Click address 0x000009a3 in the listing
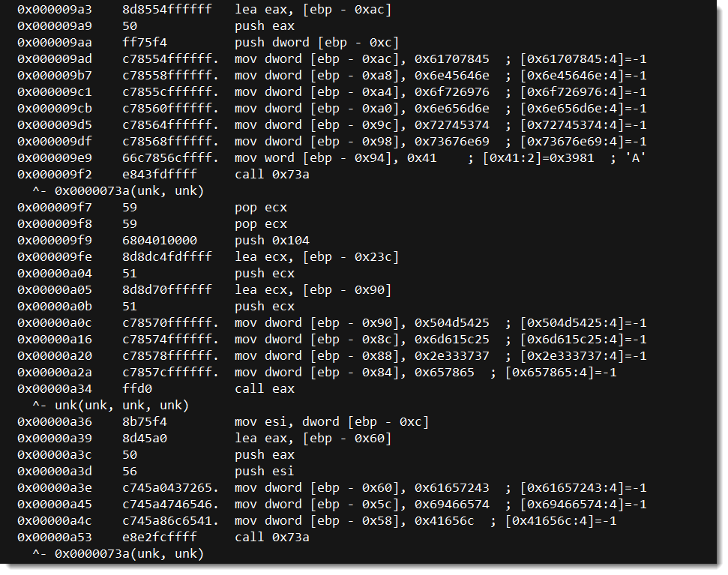The image size is (728, 575). (x=54, y=10)
